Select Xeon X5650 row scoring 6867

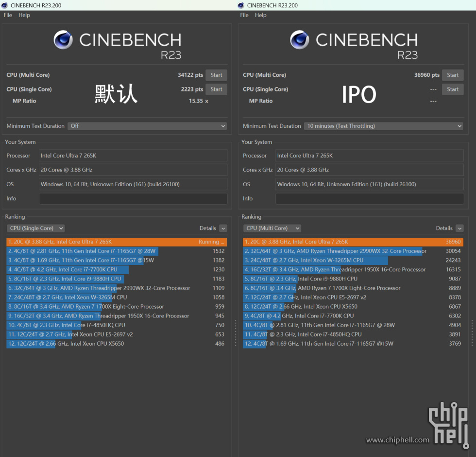pos(353,307)
